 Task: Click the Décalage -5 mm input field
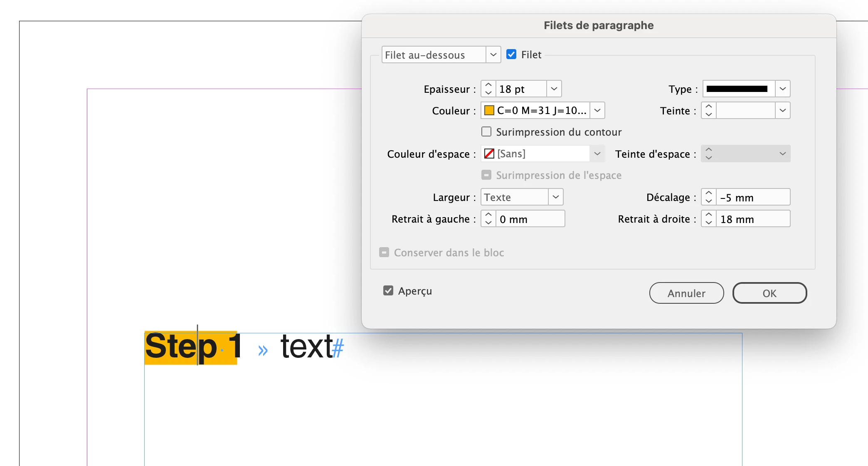click(x=752, y=197)
